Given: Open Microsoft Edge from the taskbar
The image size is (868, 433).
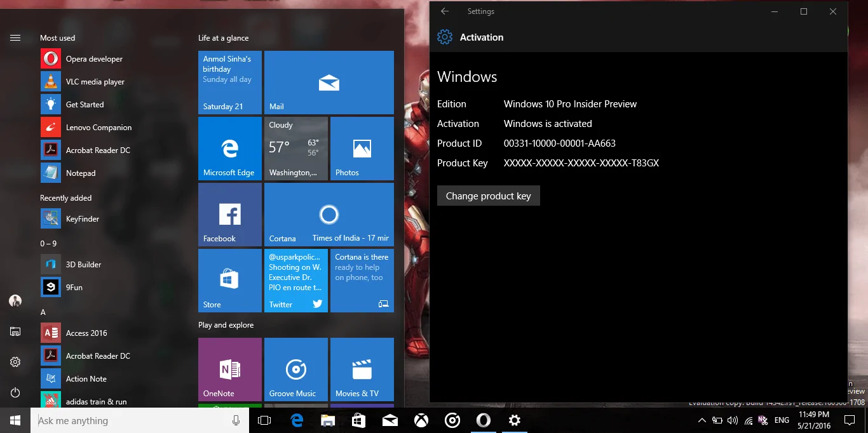Looking at the screenshot, I should click(296, 420).
